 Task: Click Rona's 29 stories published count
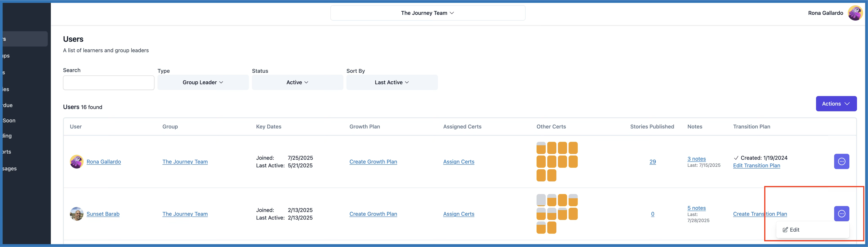pyautogui.click(x=652, y=162)
